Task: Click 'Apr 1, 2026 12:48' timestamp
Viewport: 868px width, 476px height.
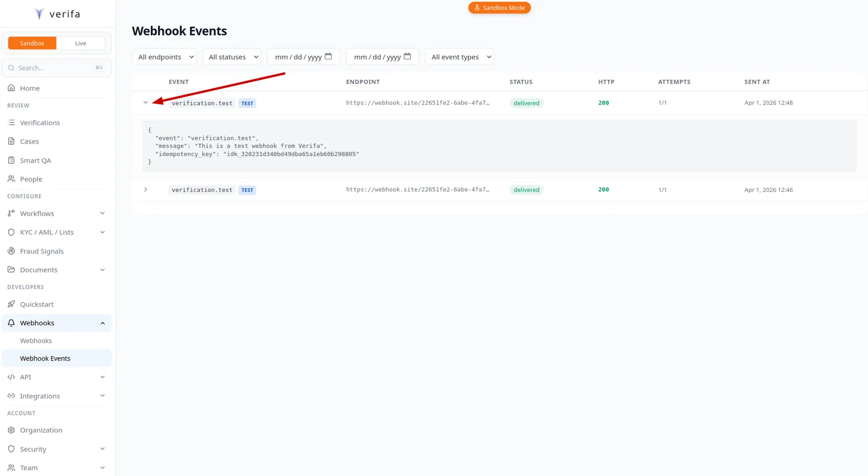Action: point(768,102)
